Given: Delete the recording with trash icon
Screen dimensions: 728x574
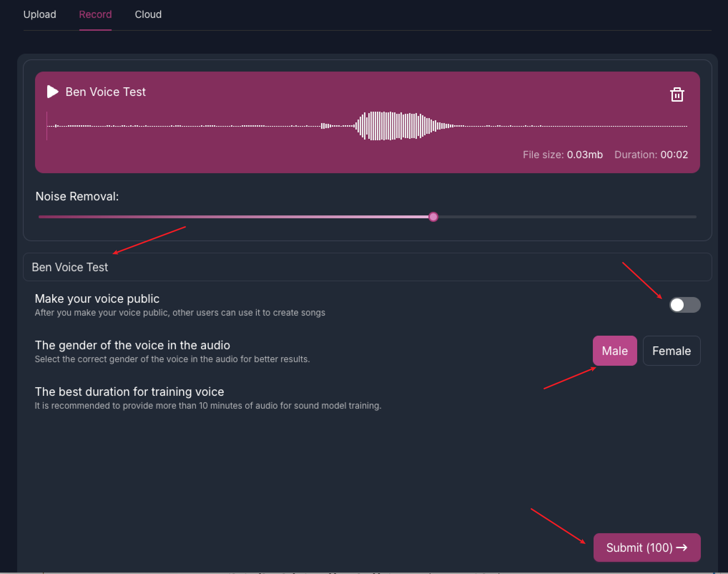Looking at the screenshot, I should pyautogui.click(x=677, y=95).
